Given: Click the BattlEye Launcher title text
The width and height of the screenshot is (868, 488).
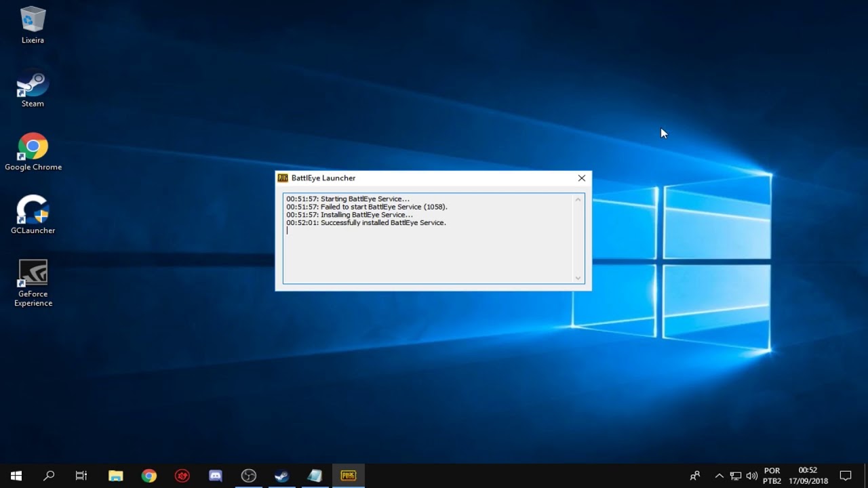Looking at the screenshot, I should tap(323, 178).
